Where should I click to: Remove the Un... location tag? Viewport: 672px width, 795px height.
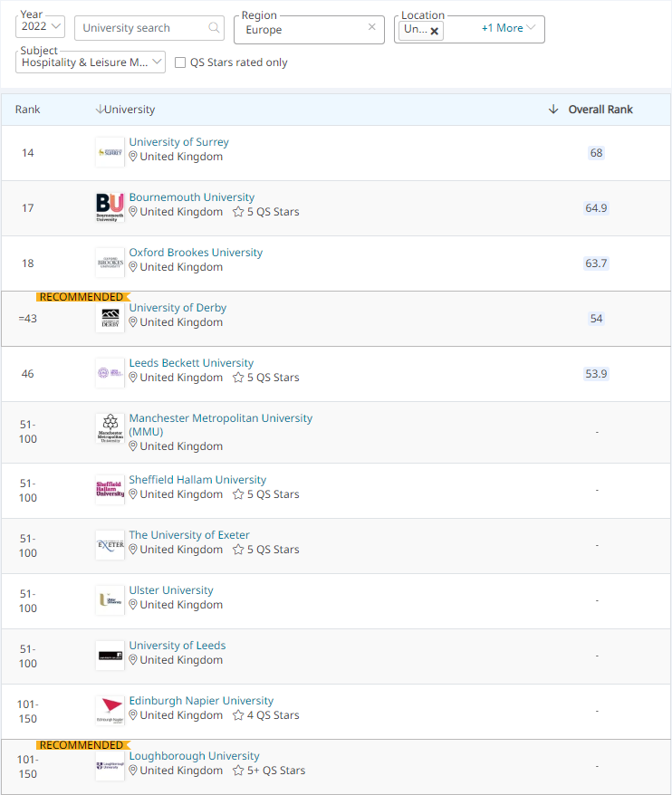coord(434,31)
